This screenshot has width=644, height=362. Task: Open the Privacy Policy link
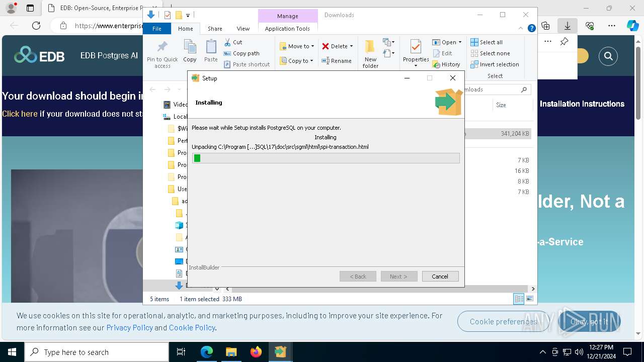click(x=129, y=327)
